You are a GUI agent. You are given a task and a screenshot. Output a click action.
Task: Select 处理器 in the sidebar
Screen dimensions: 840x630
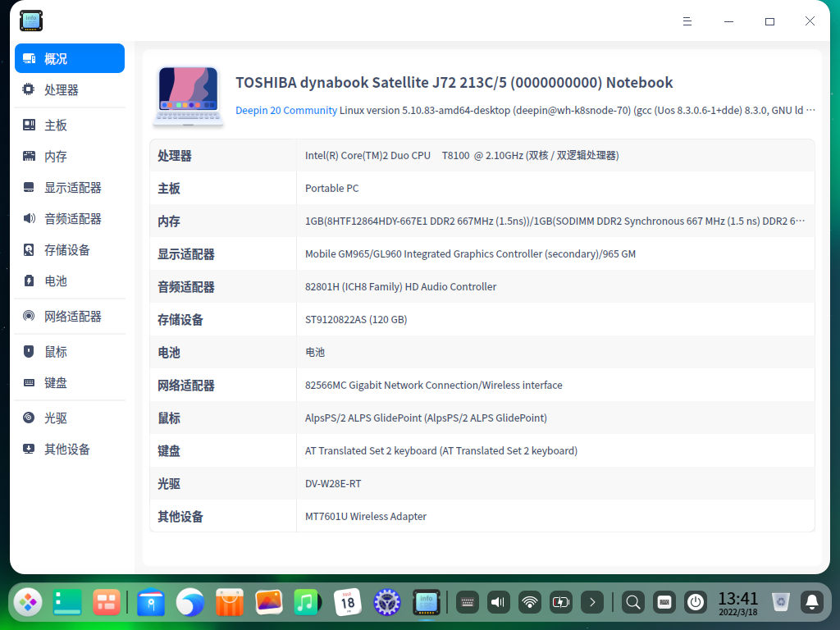click(70, 89)
